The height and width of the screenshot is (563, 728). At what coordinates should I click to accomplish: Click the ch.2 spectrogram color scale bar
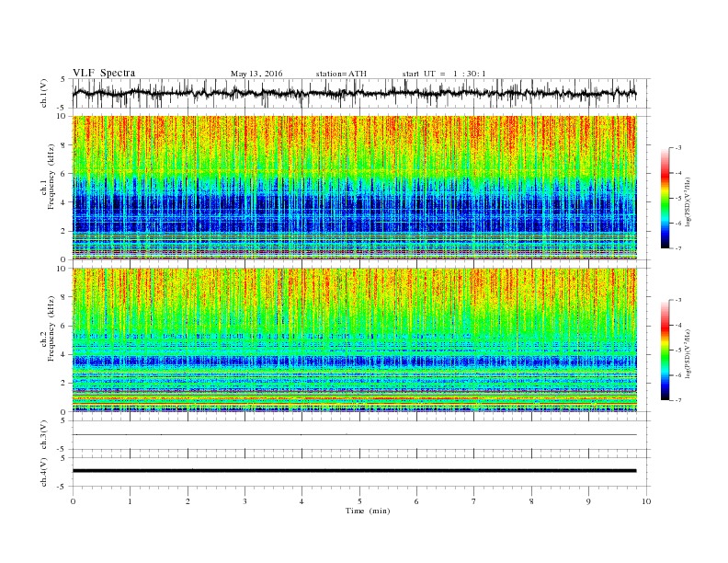[x=665, y=350]
